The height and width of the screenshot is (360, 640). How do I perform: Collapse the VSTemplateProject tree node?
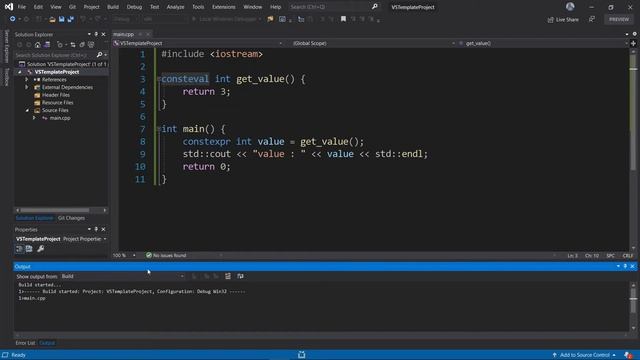20,72
